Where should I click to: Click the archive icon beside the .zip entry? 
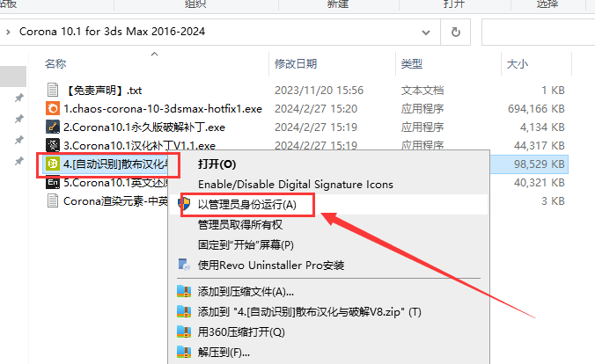(184, 311)
